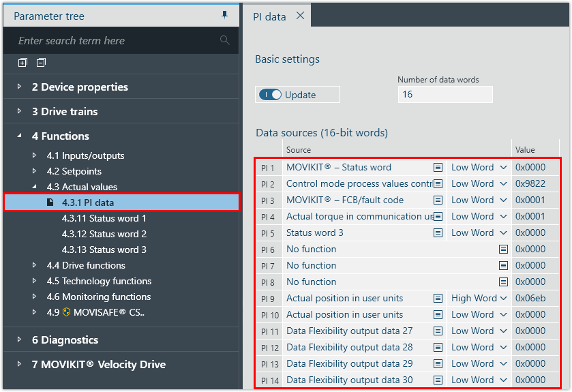This screenshot has height=392, width=572.
Task: Open source selector icon for PI 1
Action: pyautogui.click(x=438, y=167)
